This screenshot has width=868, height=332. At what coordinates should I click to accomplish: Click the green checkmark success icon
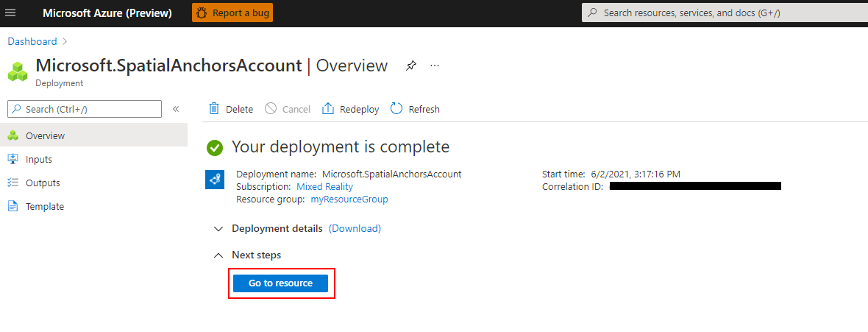point(214,148)
